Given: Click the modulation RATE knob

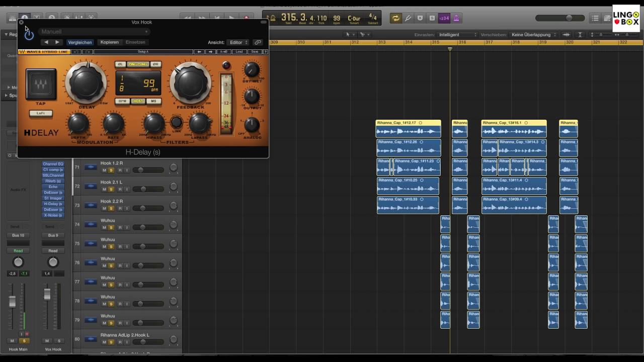Looking at the screenshot, I should pos(113,123).
